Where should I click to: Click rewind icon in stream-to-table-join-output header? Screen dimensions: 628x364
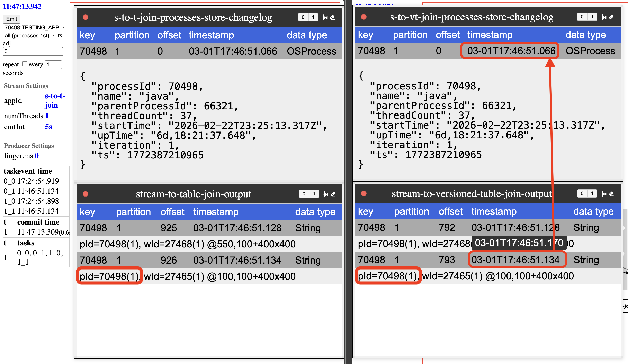(x=326, y=194)
